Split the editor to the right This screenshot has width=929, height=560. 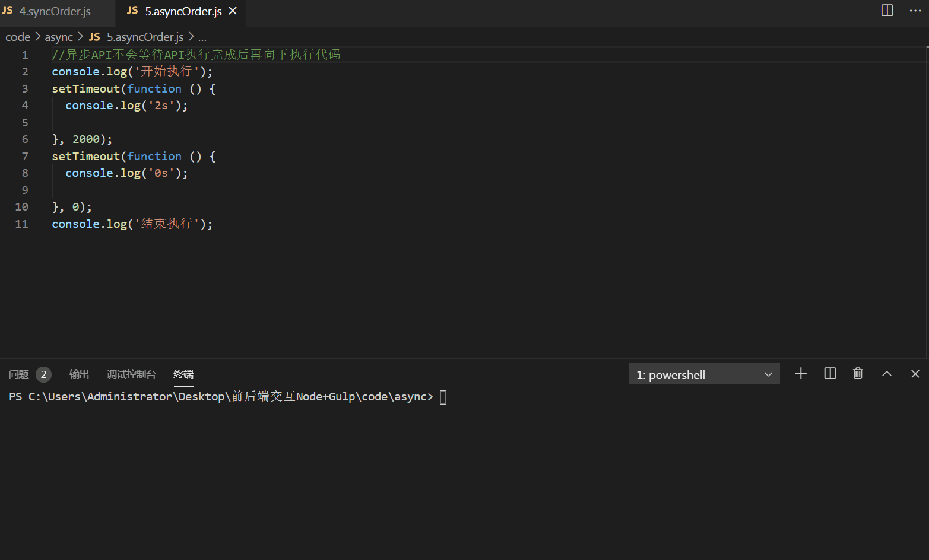click(x=887, y=11)
